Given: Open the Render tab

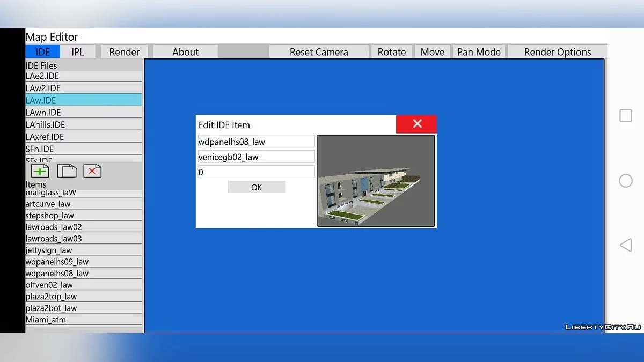Looking at the screenshot, I should point(124,52).
